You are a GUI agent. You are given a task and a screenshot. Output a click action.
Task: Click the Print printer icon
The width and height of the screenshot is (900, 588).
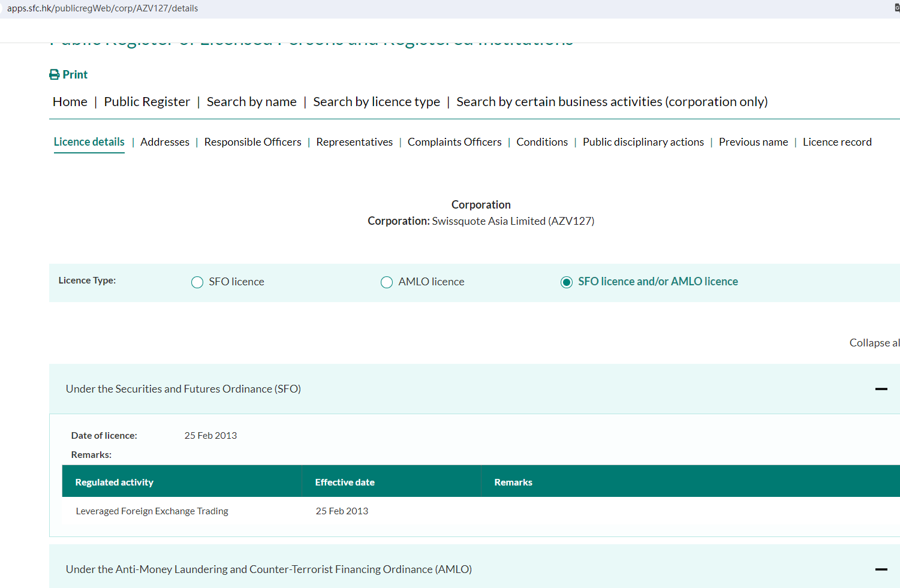tap(55, 75)
